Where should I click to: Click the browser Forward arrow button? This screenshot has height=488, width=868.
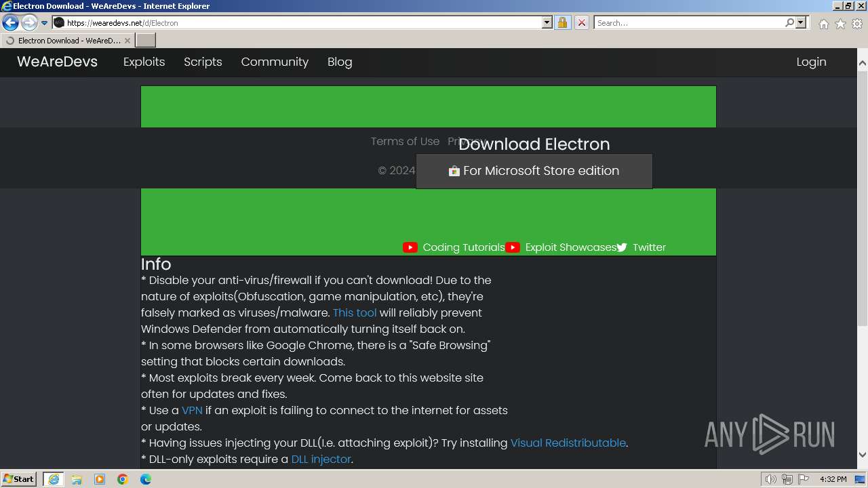click(29, 23)
